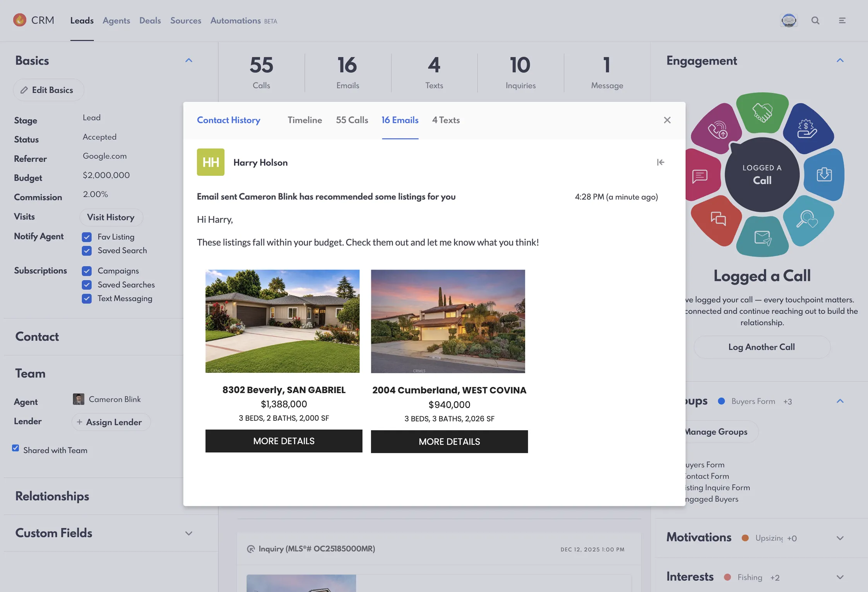Select the money-in-hand icon on the engagement wheel

pos(807,129)
